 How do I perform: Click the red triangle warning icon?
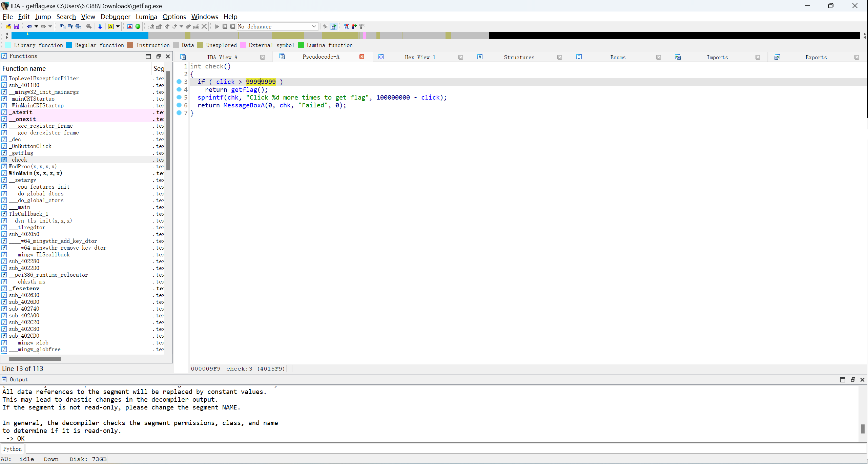(130, 26)
